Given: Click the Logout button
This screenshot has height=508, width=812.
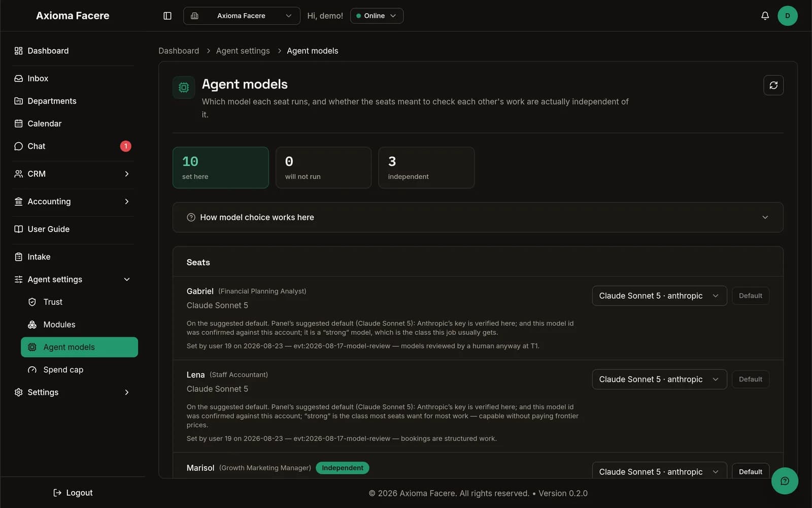Looking at the screenshot, I should coord(73,493).
